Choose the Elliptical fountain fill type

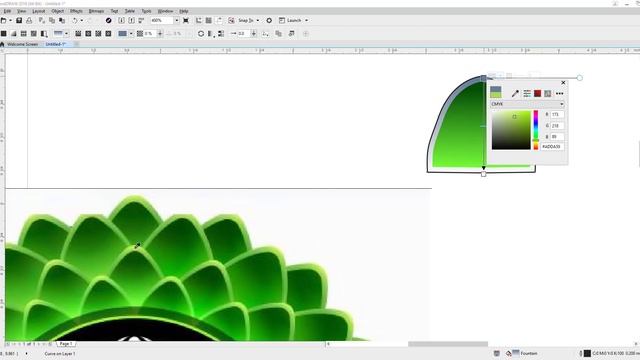(x=88, y=33)
